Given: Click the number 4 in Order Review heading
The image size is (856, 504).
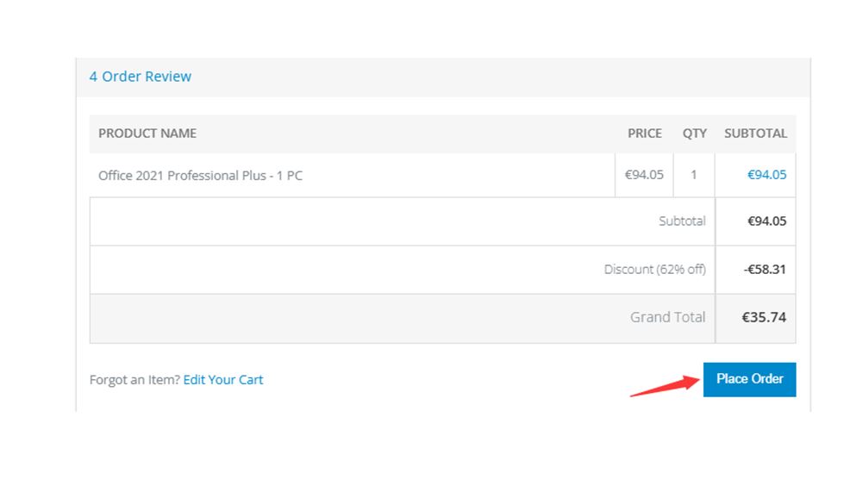Looking at the screenshot, I should pos(93,77).
